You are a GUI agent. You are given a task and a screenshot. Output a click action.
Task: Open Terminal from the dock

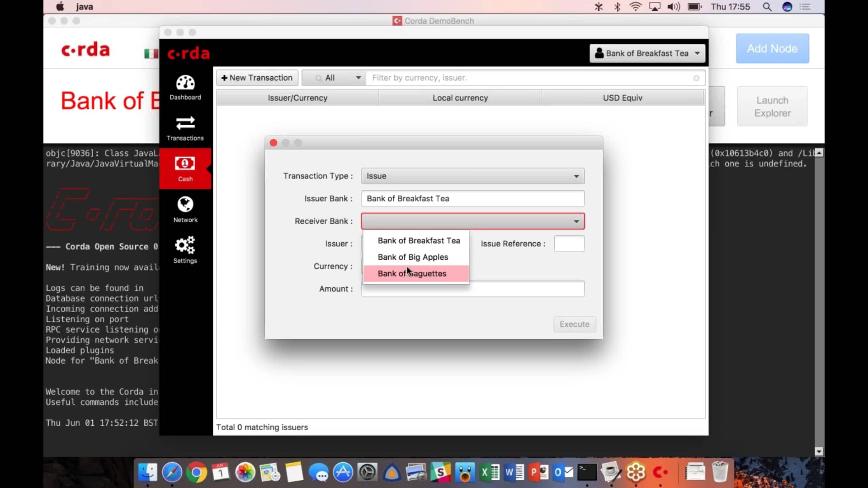[587, 473]
